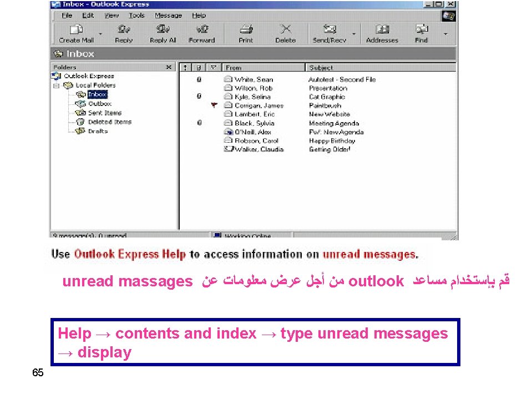Image resolution: width=532 pixels, height=399 pixels.
Task: Open the Send/Recv dropdown arrow
Action: coord(354,34)
